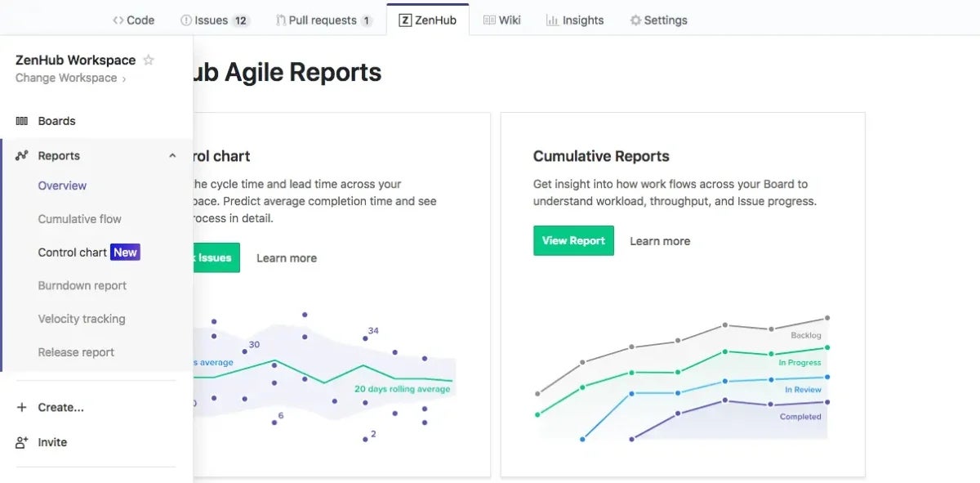Click the Boards icon in the sidebar
The image size is (980, 483).
tap(20, 121)
